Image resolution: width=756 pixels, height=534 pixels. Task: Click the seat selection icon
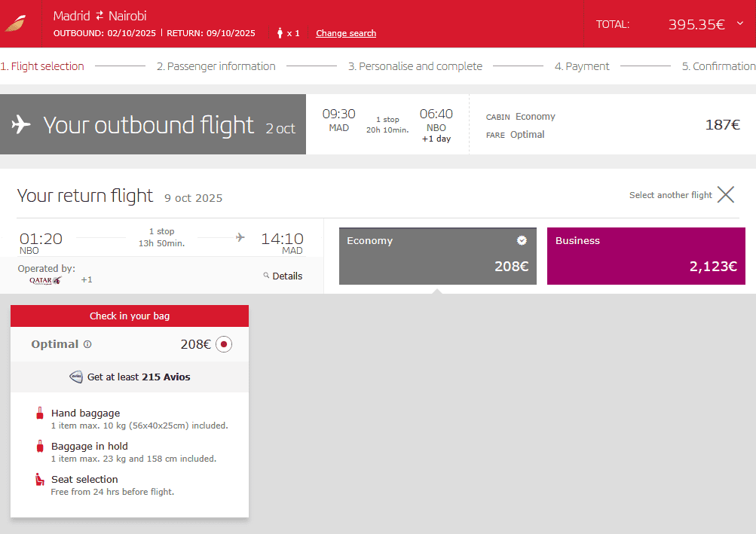pos(40,480)
